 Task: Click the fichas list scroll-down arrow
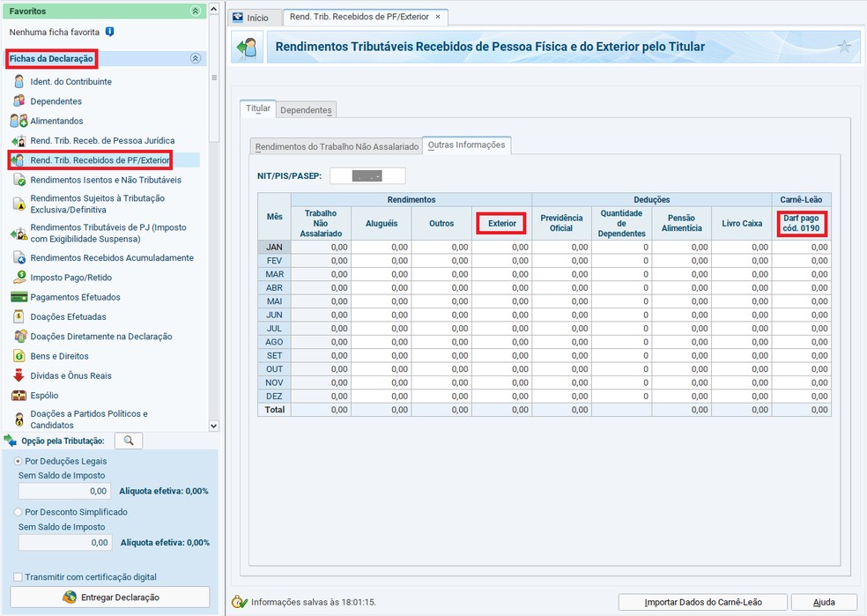[214, 426]
